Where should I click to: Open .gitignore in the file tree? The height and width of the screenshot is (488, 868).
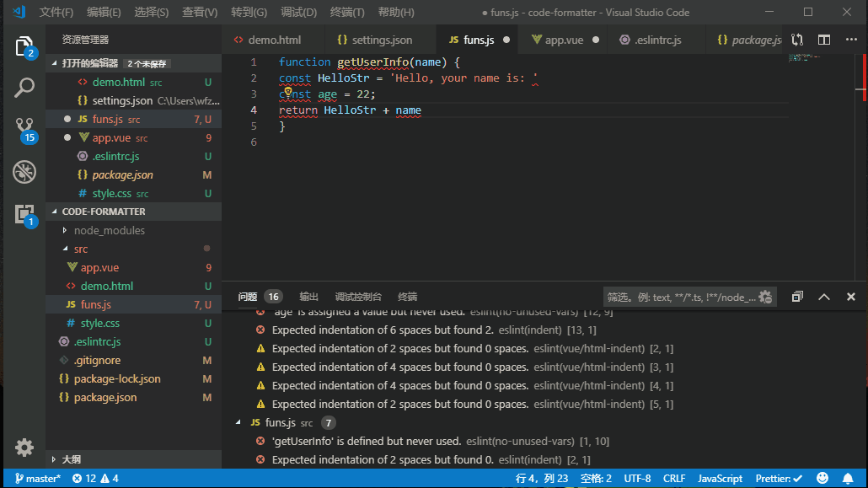(133, 360)
